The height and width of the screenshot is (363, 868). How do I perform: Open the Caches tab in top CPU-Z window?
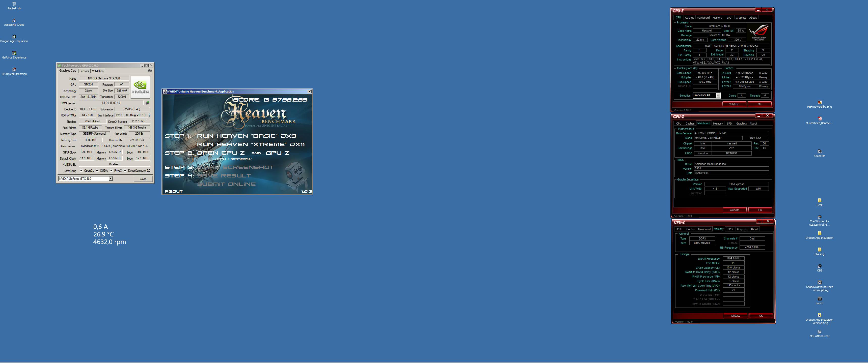pos(689,17)
